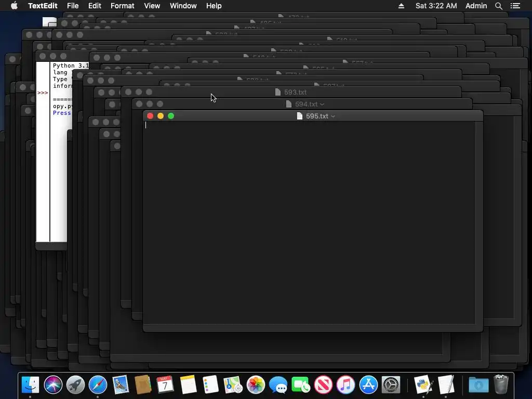The width and height of the screenshot is (532, 399).
Task: Open Reminders app in Dock
Action: [x=210, y=385]
